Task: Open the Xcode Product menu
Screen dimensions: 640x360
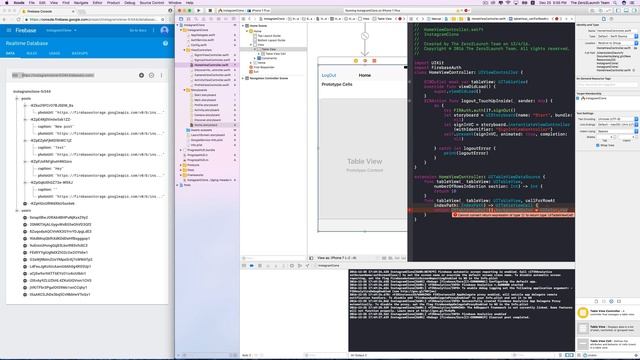Action: click(x=113, y=2)
